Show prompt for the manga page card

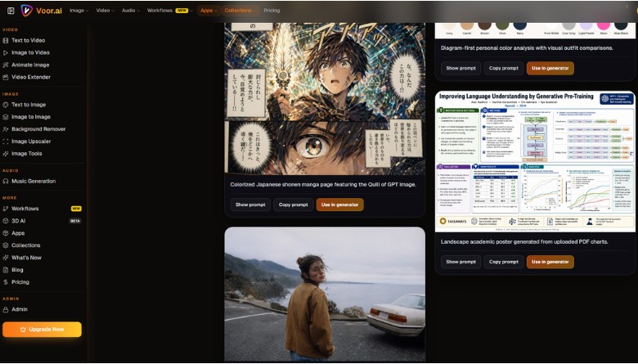(250, 204)
